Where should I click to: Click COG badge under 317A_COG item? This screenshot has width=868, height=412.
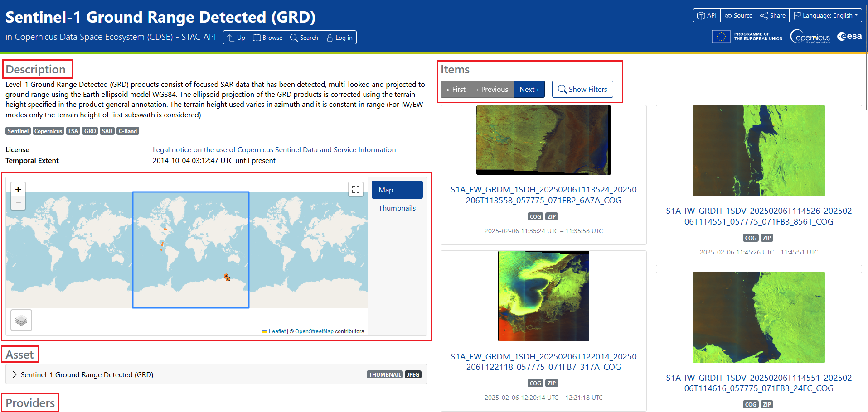click(x=535, y=383)
